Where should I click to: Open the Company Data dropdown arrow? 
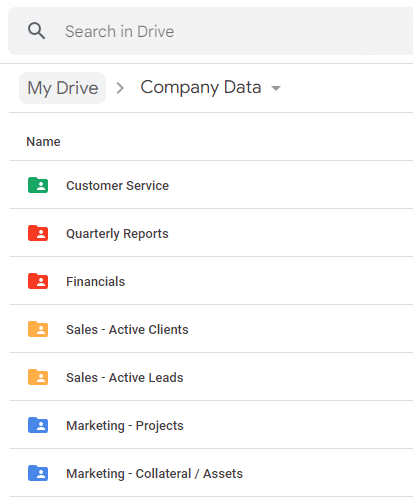276,88
